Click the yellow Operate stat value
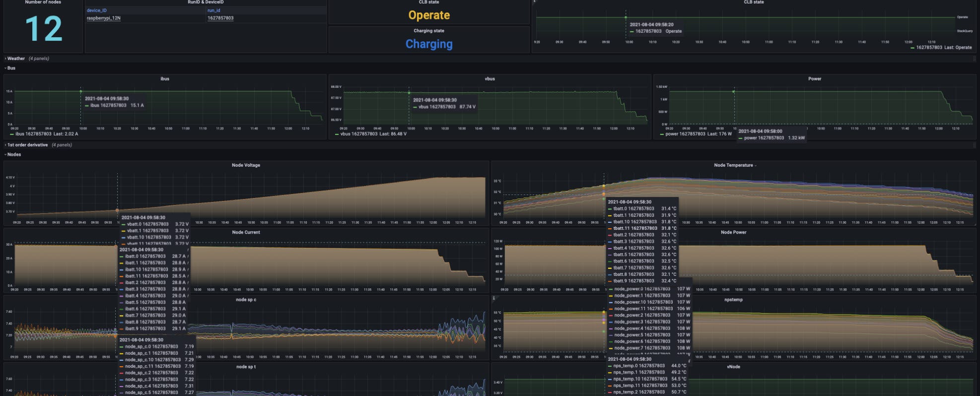 point(429,15)
